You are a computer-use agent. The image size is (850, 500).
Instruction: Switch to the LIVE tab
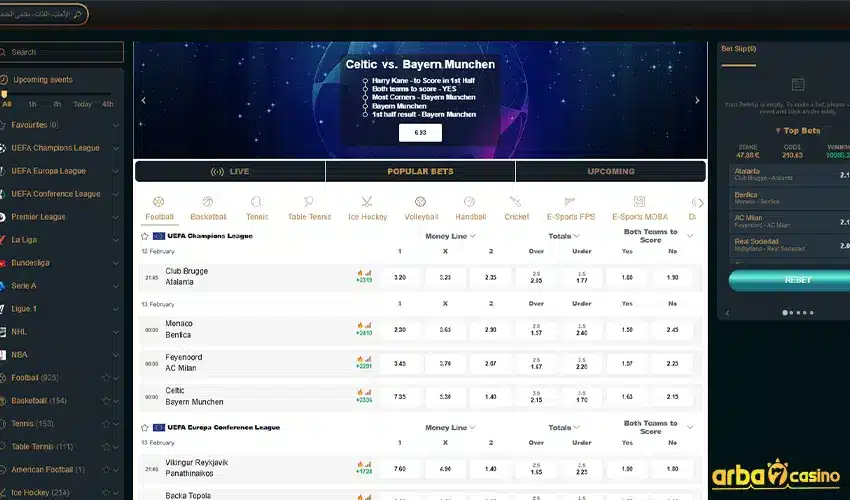[230, 171]
